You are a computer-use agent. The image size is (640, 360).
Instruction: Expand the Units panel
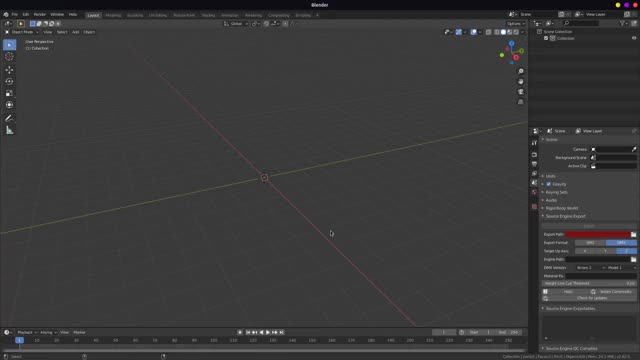(x=550, y=176)
